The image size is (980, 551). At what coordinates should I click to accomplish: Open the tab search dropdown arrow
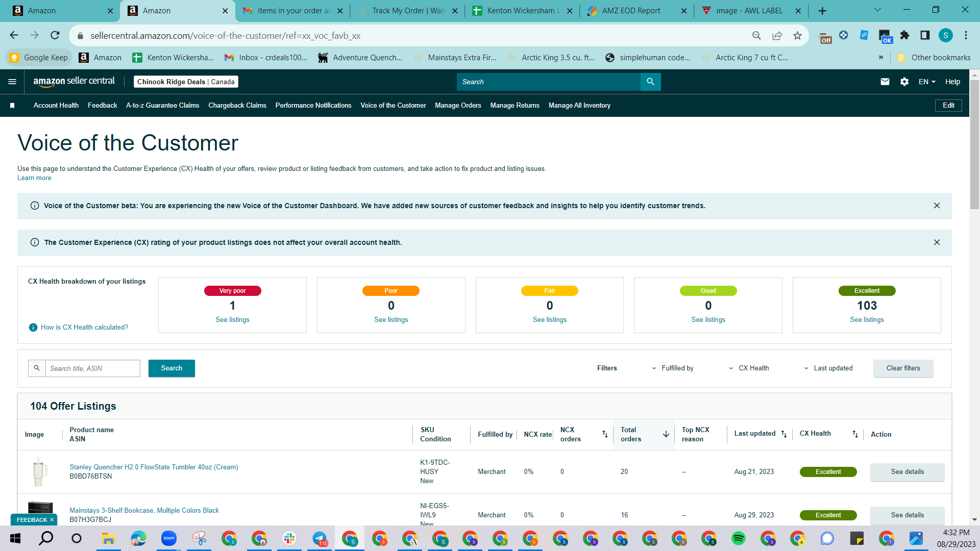pos(877,10)
